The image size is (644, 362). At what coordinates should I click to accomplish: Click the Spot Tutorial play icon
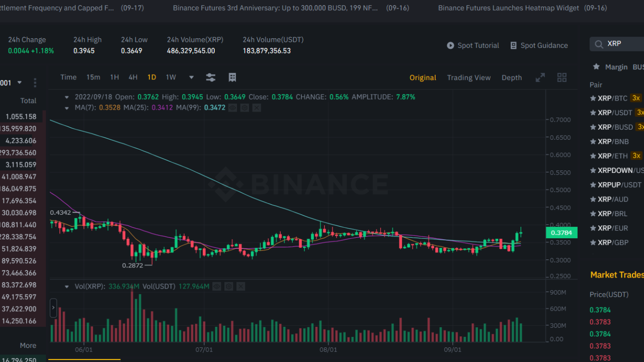pos(450,45)
